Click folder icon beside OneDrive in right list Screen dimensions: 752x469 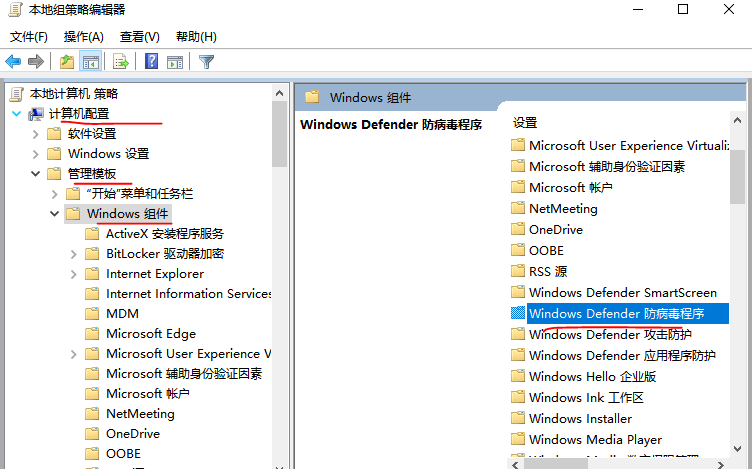(518, 229)
